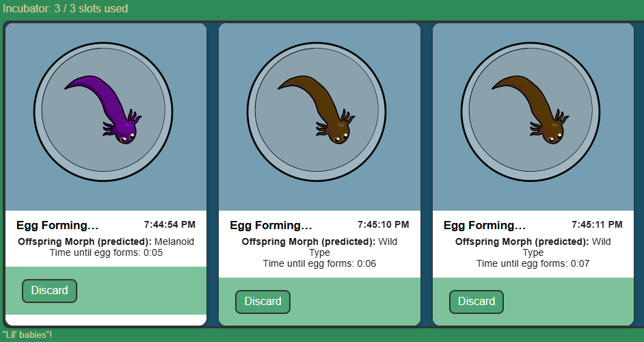Click the 7:45:10 PM timestamp

coord(383,224)
